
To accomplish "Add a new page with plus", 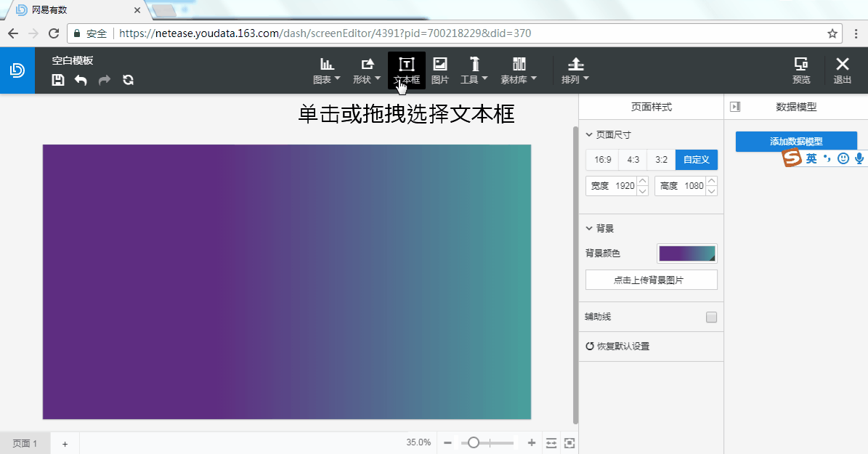I will (65, 444).
